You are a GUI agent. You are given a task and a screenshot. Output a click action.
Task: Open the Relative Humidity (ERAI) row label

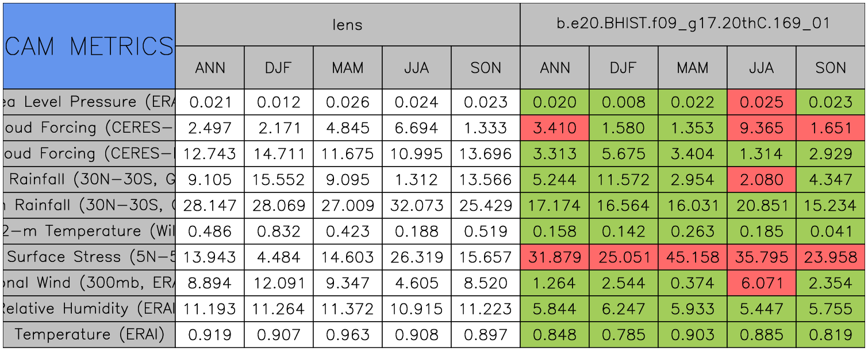point(89,309)
